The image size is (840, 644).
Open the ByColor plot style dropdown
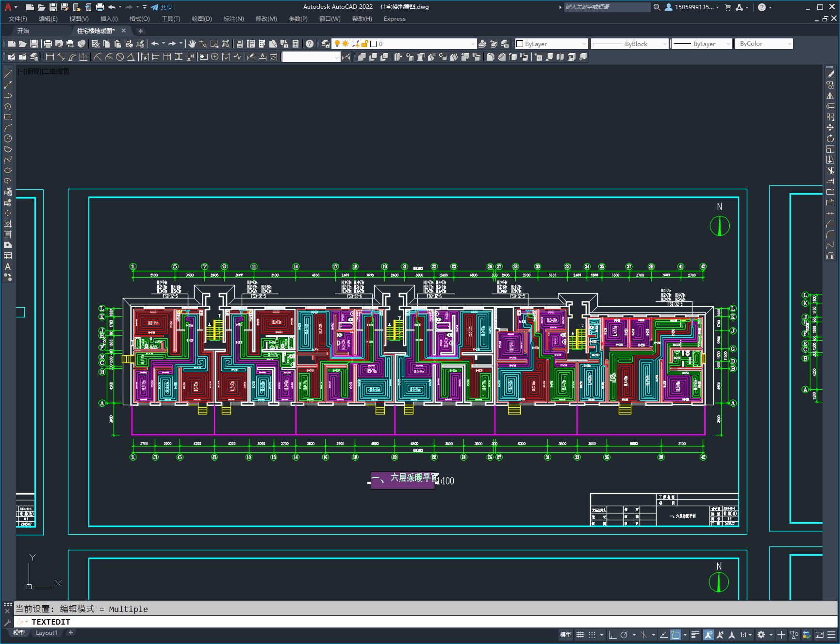(x=764, y=44)
